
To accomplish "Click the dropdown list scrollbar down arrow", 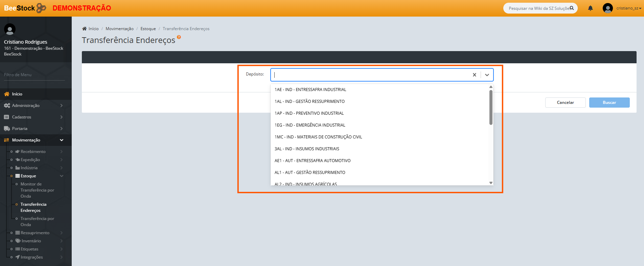I will point(490,183).
